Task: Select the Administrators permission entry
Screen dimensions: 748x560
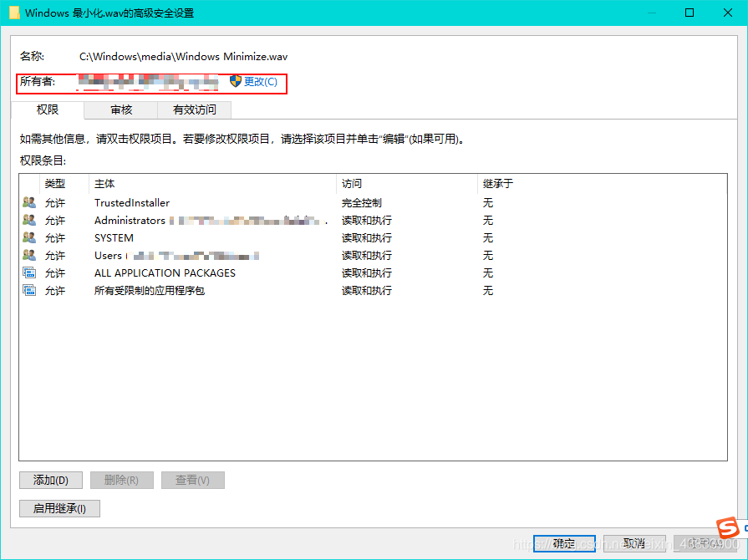Action: [373, 221]
